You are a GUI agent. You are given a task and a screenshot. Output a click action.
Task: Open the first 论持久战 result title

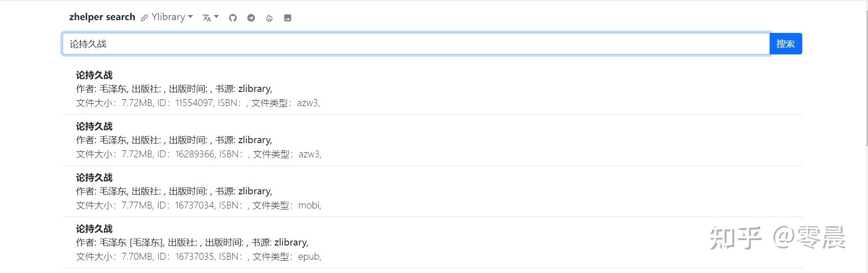coord(94,75)
